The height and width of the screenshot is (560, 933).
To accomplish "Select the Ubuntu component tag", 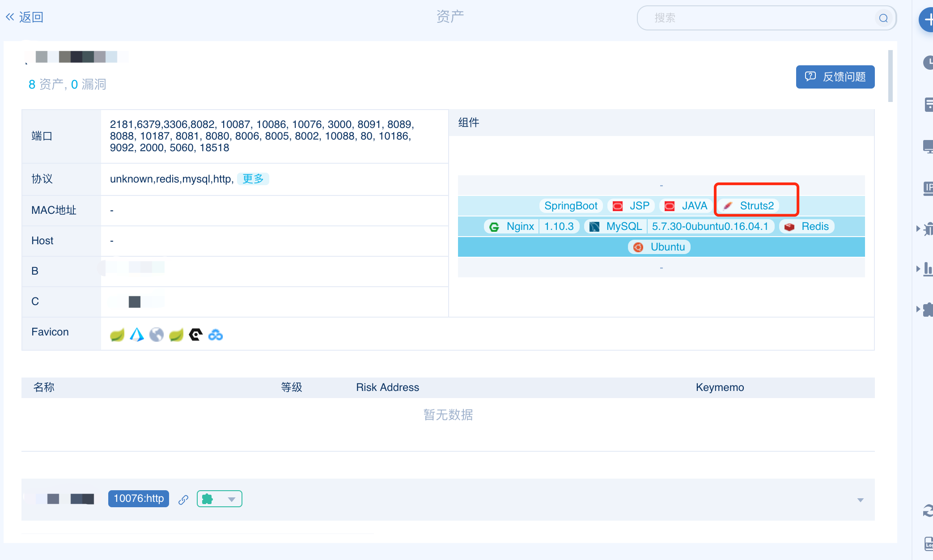I will [x=659, y=247].
